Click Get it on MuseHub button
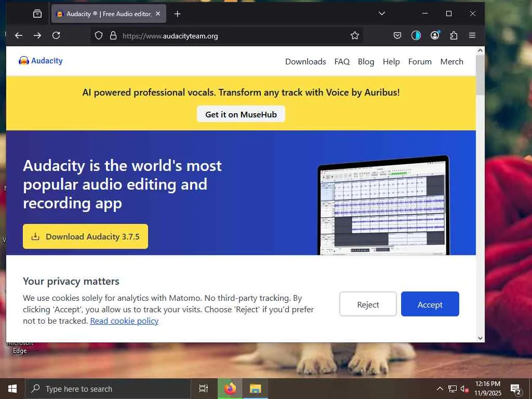The height and width of the screenshot is (399, 532). pos(241,114)
